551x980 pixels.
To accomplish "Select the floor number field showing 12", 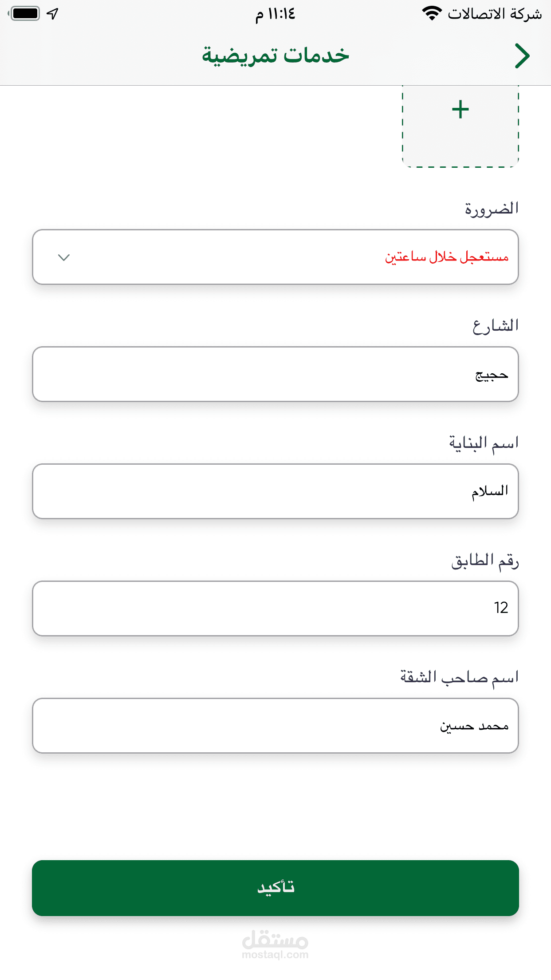I will click(x=275, y=608).
